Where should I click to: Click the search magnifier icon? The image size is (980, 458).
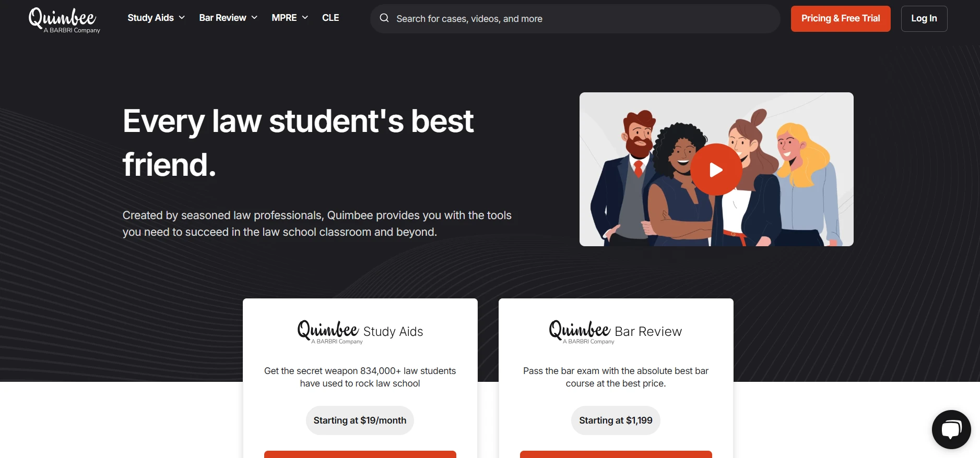click(384, 18)
